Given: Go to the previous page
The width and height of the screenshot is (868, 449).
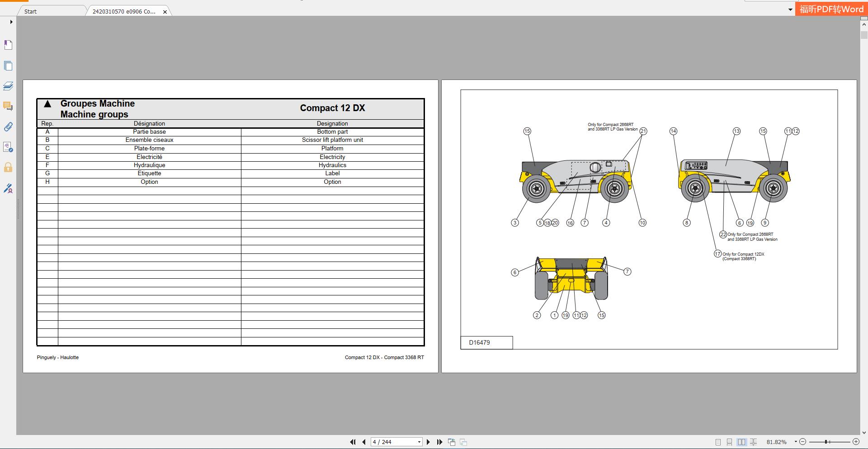Looking at the screenshot, I should [x=364, y=442].
